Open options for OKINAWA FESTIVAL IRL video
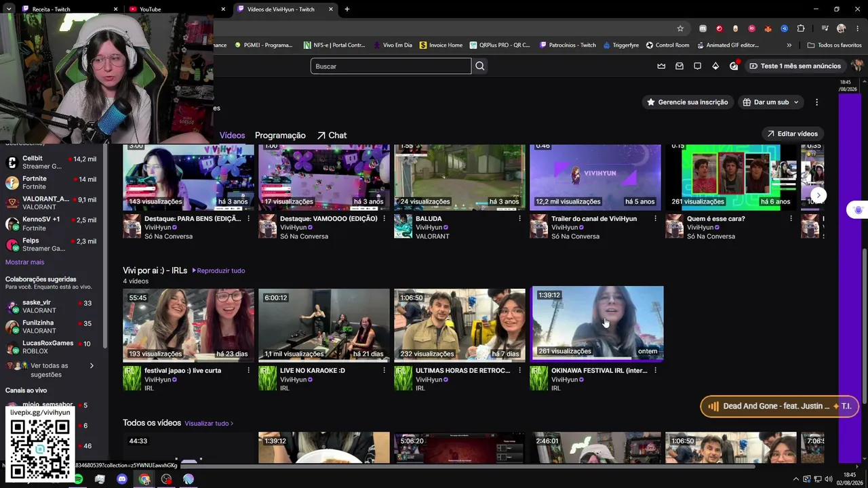This screenshot has width=868, height=488. pyautogui.click(x=655, y=371)
